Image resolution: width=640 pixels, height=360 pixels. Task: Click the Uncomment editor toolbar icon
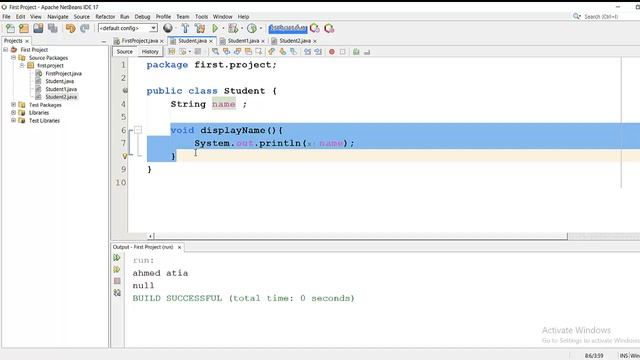(x=367, y=52)
